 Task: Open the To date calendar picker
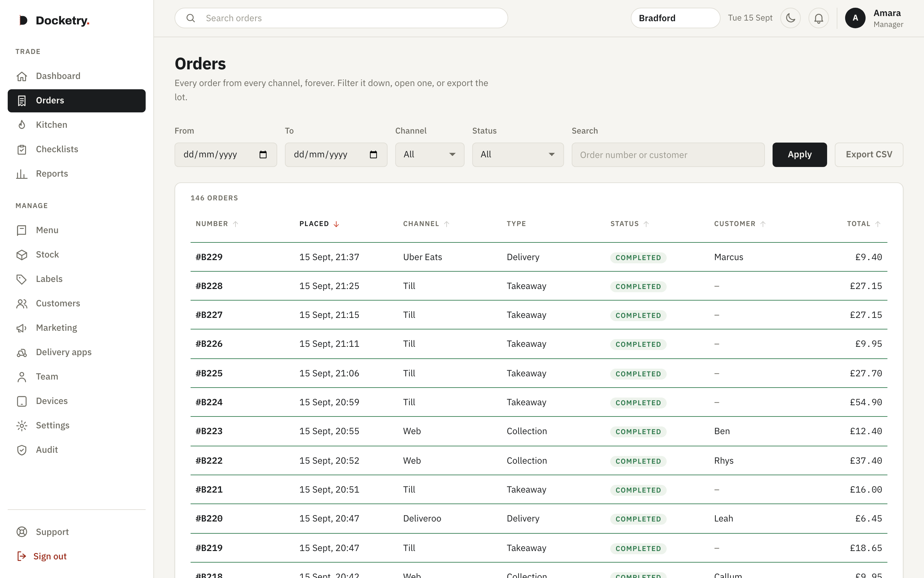[373, 154]
